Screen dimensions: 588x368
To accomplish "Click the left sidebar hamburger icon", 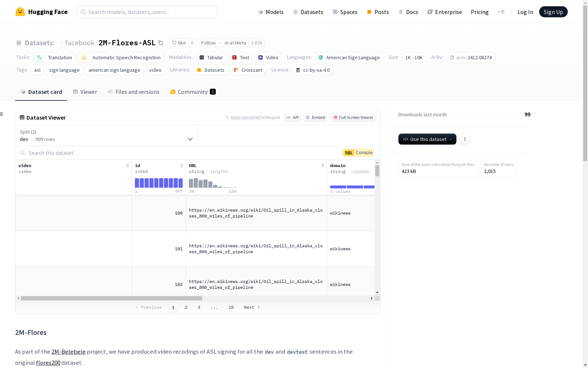I will pos(2,114).
